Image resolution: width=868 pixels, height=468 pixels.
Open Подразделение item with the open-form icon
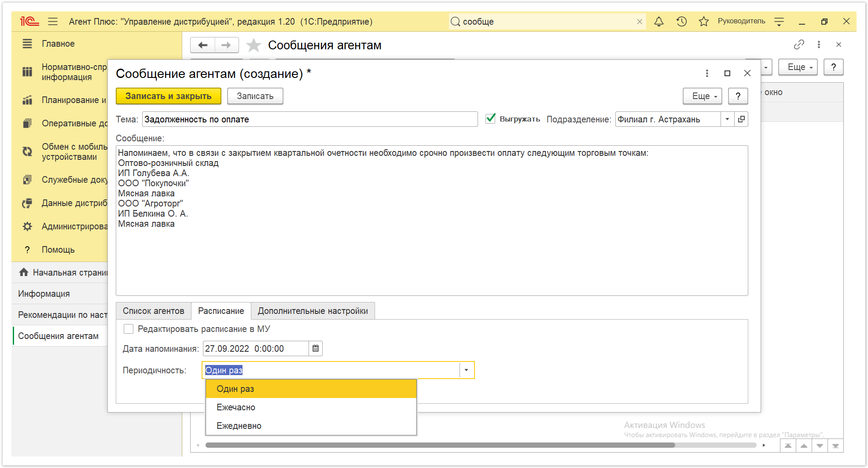point(741,119)
